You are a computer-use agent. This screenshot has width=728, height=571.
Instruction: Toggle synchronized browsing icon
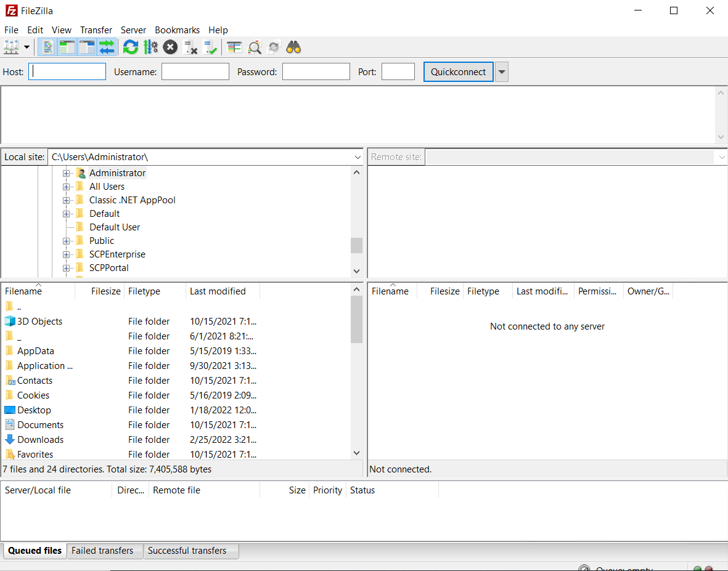(274, 47)
